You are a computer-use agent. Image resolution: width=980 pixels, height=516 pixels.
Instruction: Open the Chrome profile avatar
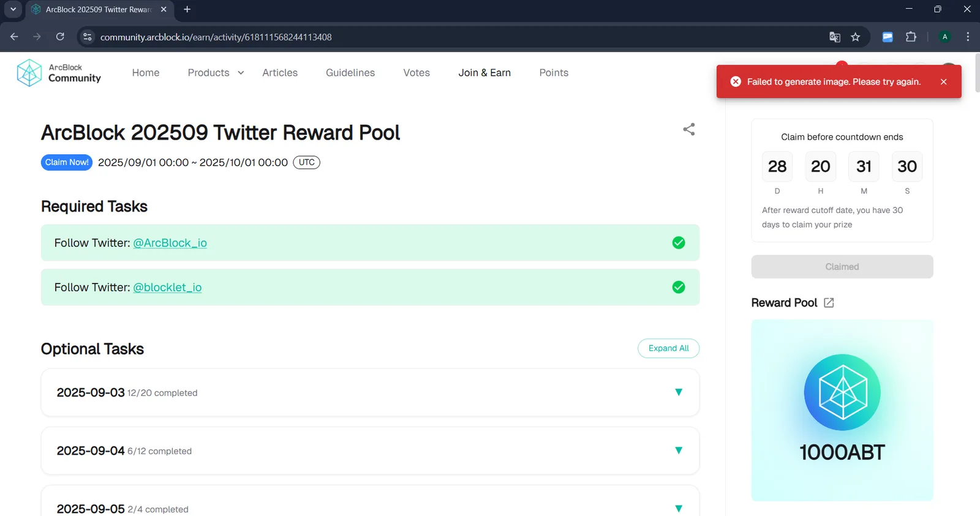tap(945, 37)
